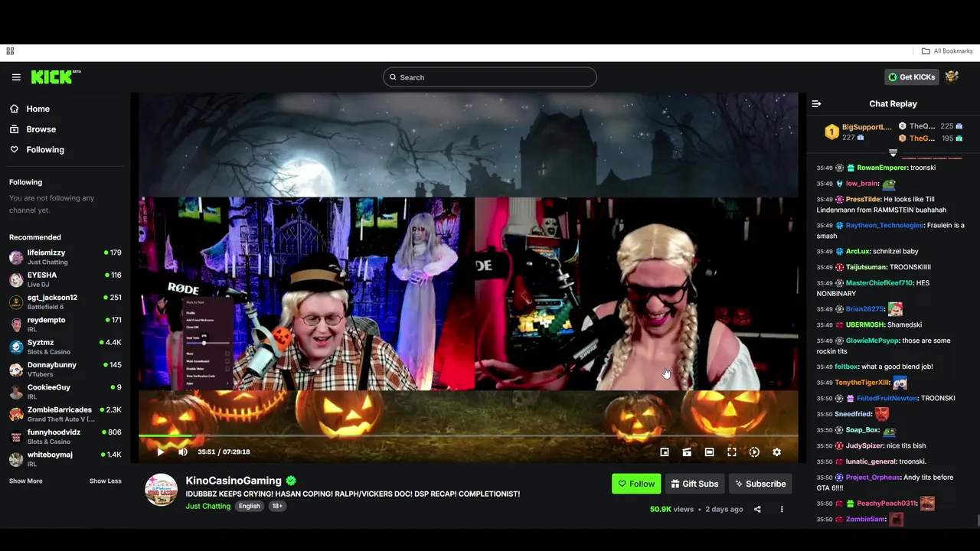
Task: Click sgt_jackson12's channel avatar
Action: tap(16, 302)
